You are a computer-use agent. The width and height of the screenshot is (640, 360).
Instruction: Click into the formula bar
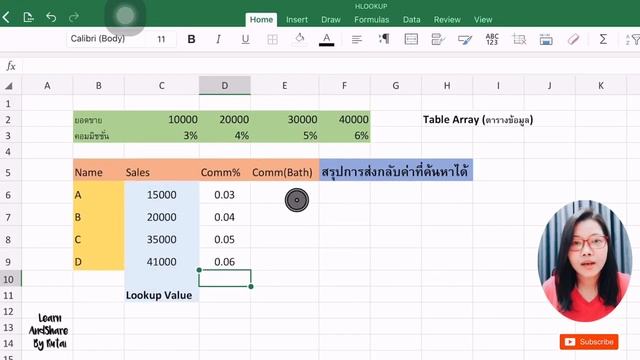pyautogui.click(x=331, y=66)
